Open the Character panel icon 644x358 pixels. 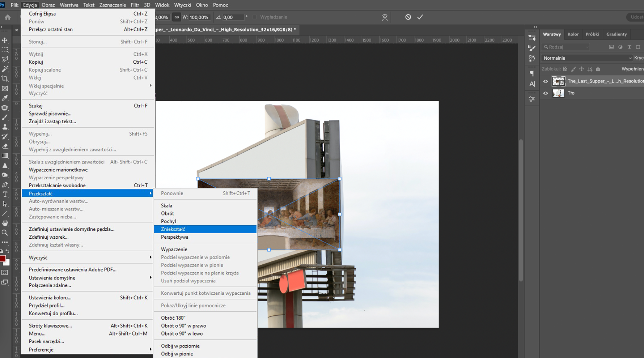(532, 84)
